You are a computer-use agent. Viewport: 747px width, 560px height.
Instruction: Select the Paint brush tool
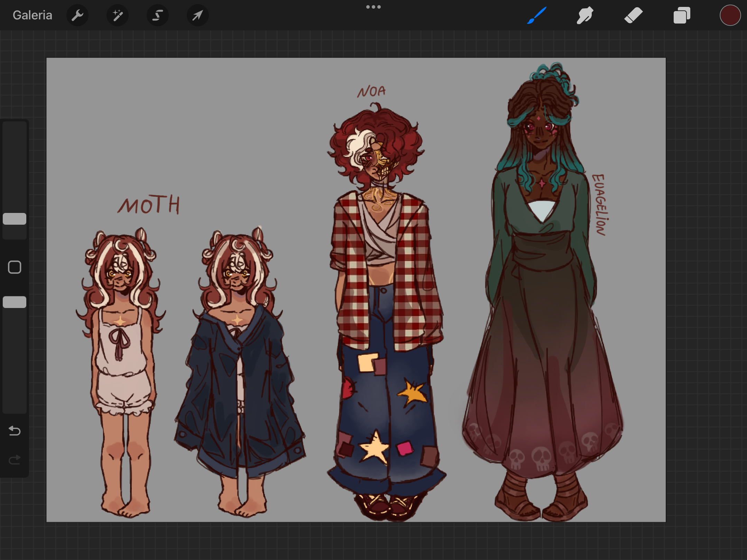(537, 15)
